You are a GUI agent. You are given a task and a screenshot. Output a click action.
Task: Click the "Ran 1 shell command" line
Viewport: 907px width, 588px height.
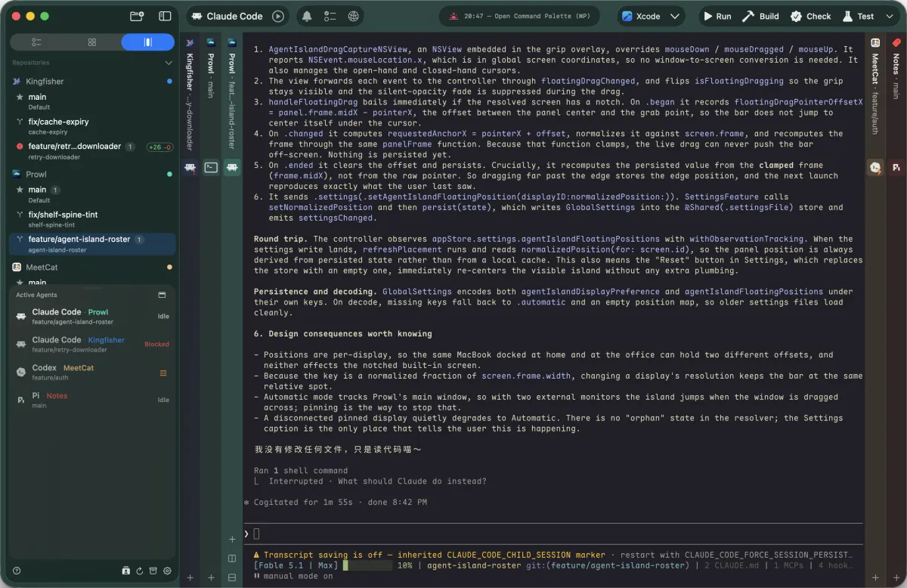[301, 470]
